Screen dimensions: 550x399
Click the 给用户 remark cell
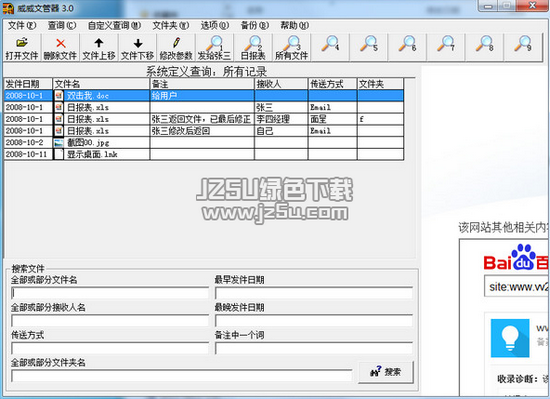[202, 95]
